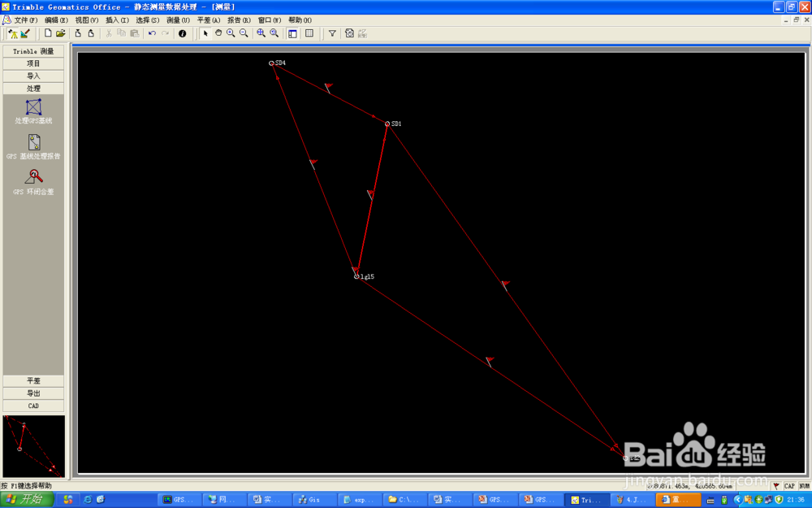
Task: Open the 帮助(H) menu
Action: tap(300, 20)
